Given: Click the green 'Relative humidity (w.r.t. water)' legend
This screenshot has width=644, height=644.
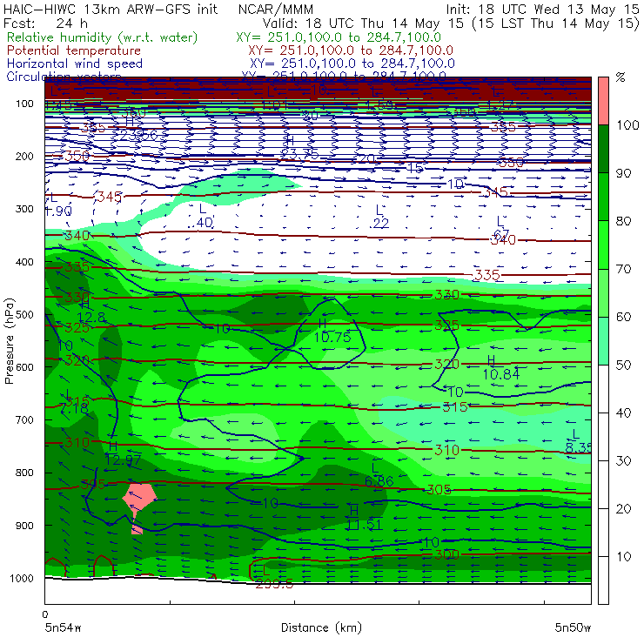Looking at the screenshot, I should 103,37.
